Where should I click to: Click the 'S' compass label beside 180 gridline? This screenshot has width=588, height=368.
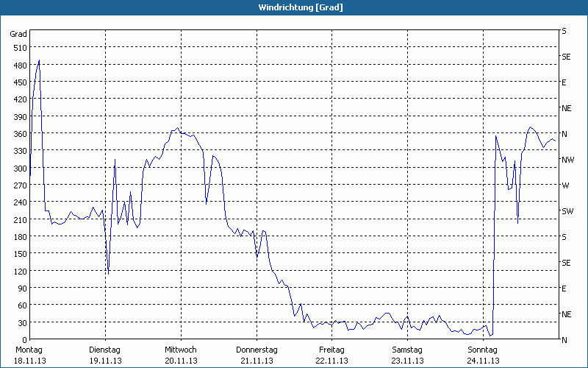(564, 237)
